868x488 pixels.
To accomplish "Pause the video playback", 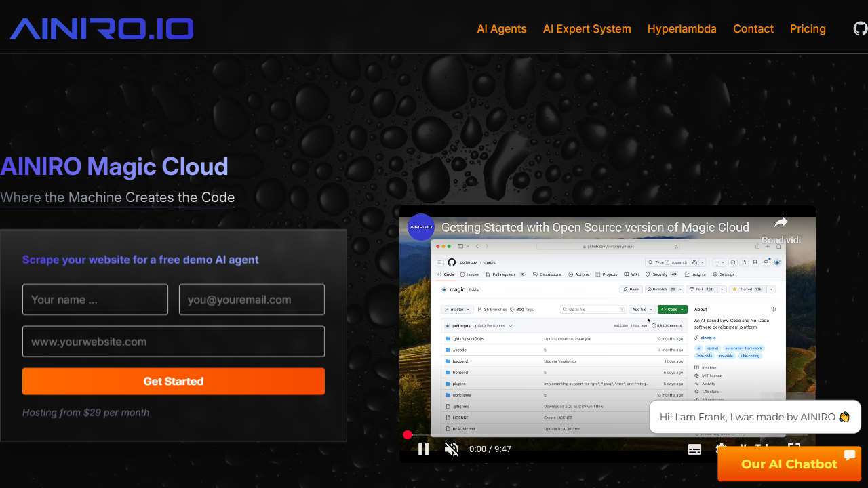I will 423,449.
